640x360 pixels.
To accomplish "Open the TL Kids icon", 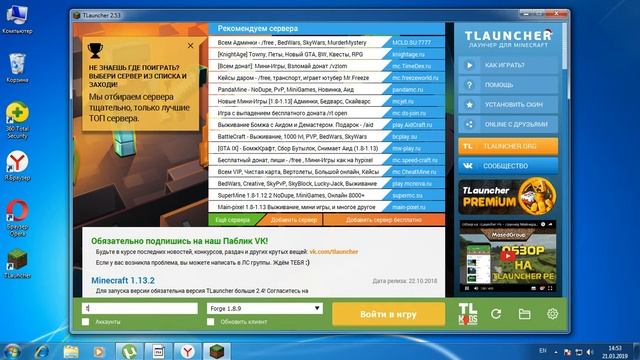I will click(x=468, y=314).
